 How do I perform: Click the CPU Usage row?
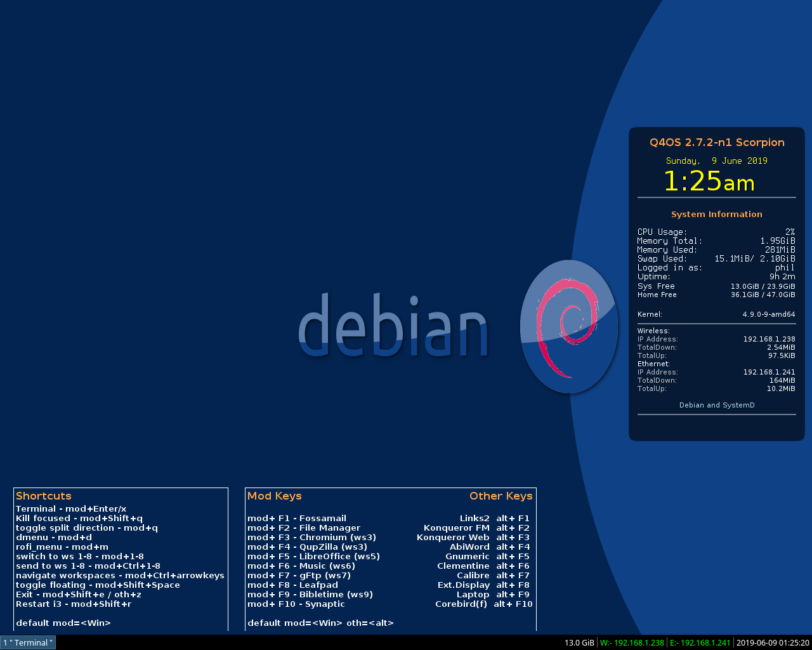tap(716, 232)
